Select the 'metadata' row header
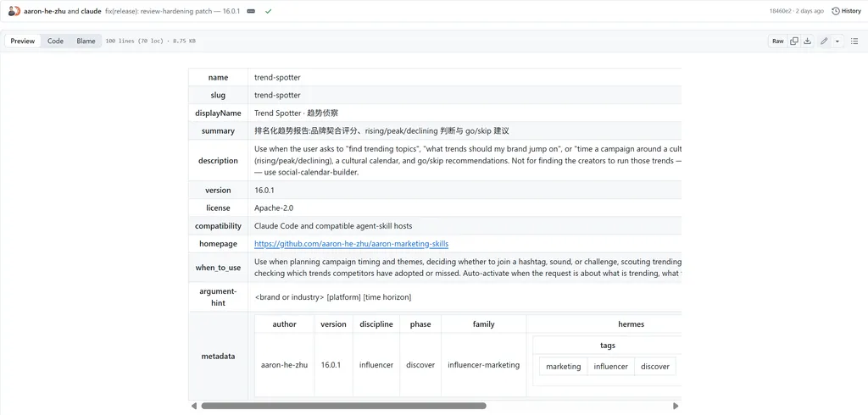The width and height of the screenshot is (868, 415). [x=218, y=356]
